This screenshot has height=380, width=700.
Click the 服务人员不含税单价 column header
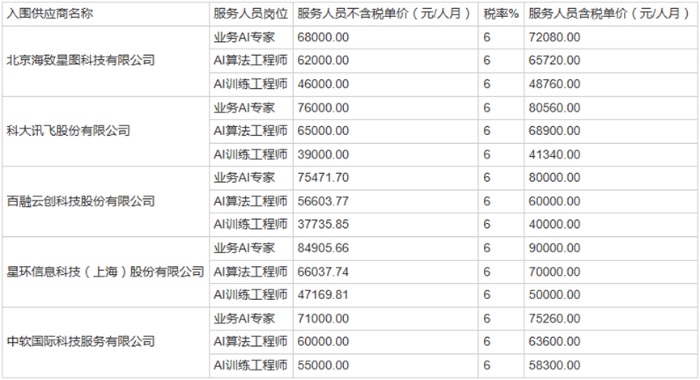click(x=386, y=14)
